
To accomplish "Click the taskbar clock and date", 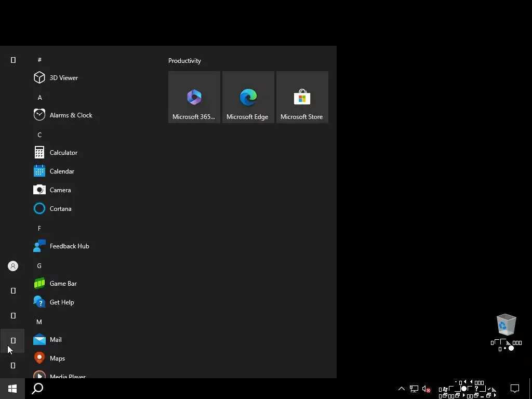I will tap(467, 389).
